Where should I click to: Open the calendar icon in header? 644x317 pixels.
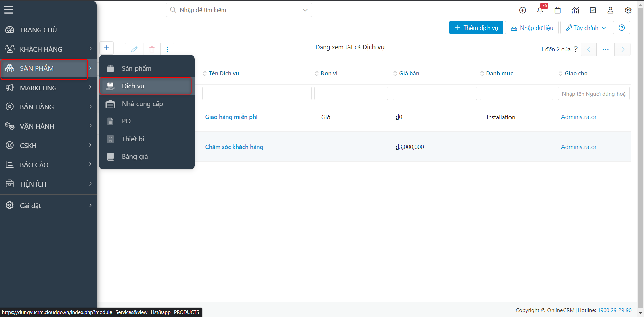pyautogui.click(x=558, y=10)
